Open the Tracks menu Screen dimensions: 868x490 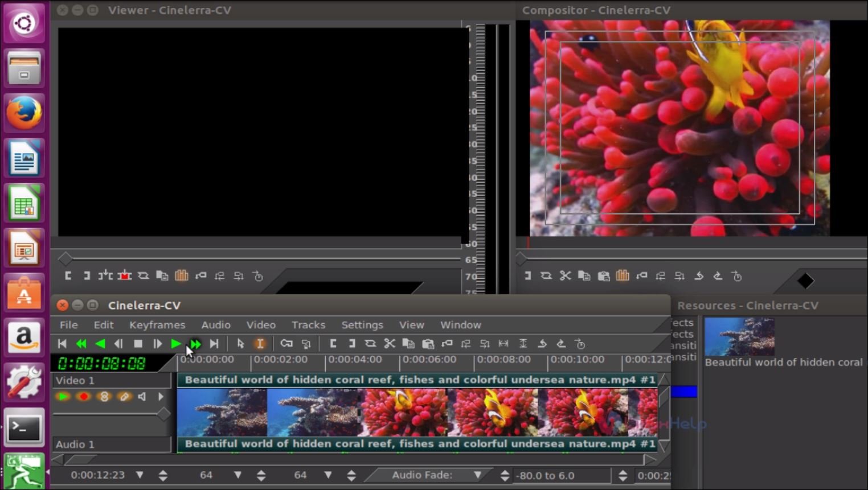[x=308, y=325]
